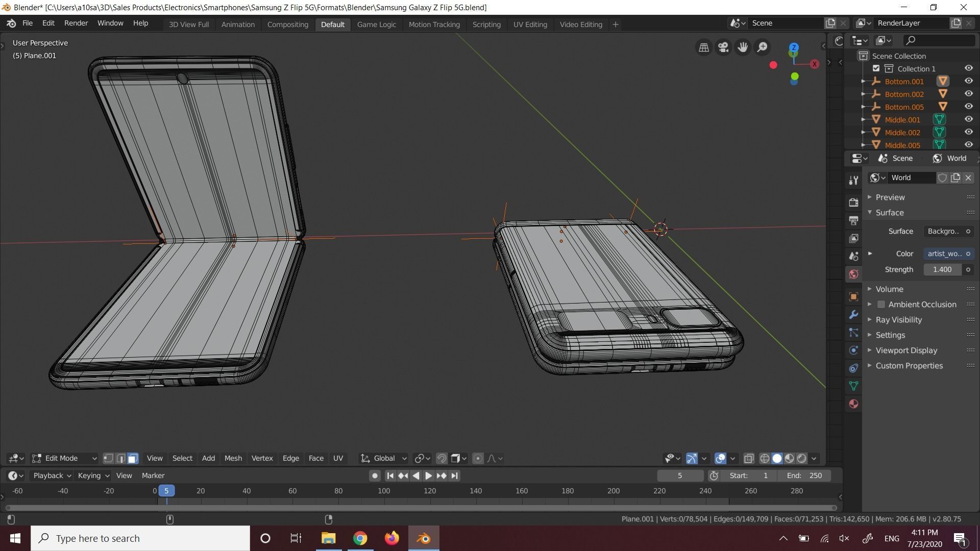
Task: Hide Bottom.001 in the outliner
Action: (968, 81)
